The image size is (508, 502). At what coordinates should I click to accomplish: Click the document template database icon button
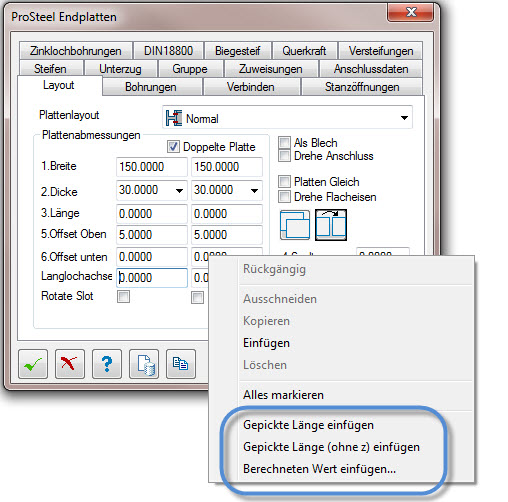(144, 364)
